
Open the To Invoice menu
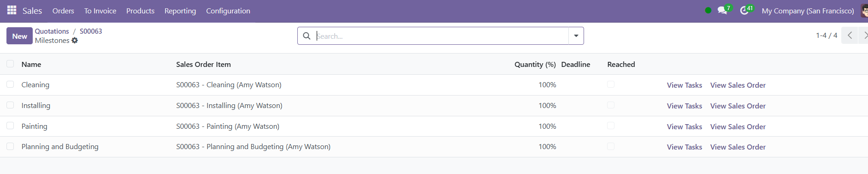coord(100,11)
